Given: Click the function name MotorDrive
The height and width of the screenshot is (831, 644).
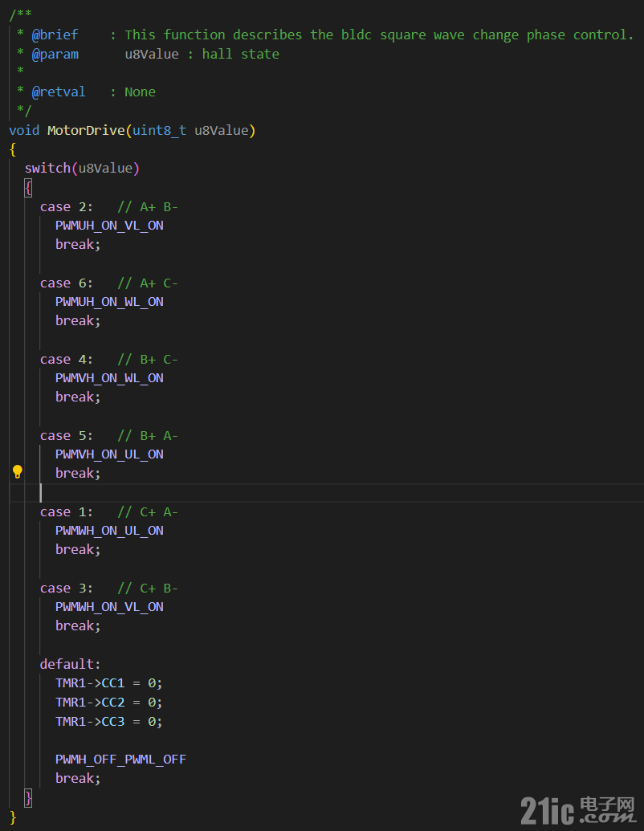Looking at the screenshot, I should 86,130.
